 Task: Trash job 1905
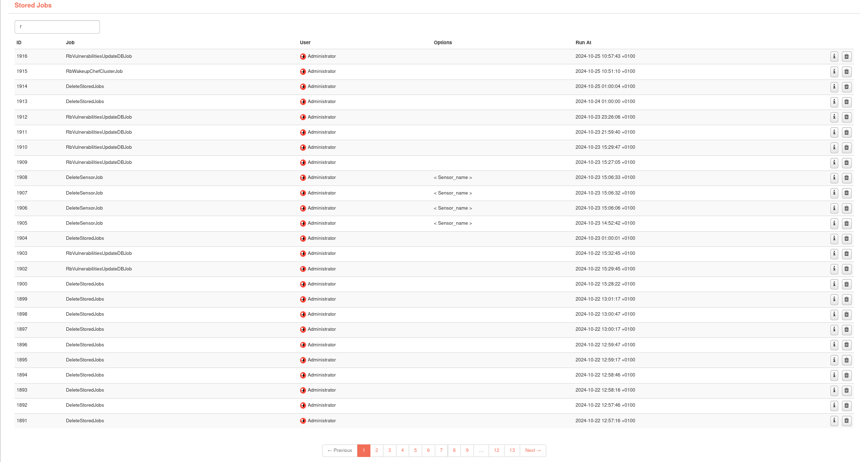pos(847,224)
